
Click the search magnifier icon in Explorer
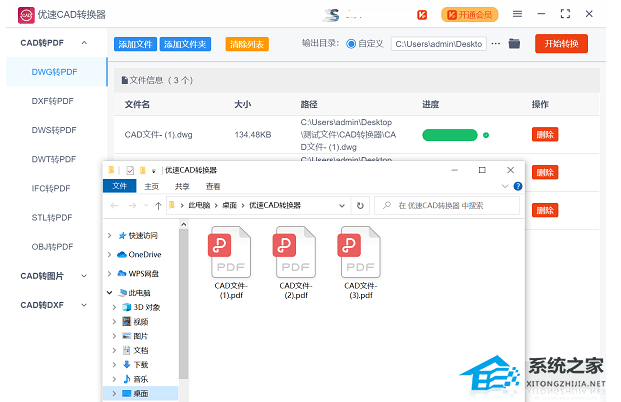click(x=387, y=205)
